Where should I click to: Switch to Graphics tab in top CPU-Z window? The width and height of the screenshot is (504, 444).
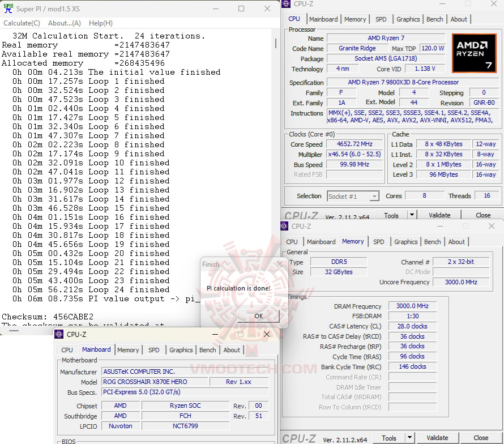point(408,19)
